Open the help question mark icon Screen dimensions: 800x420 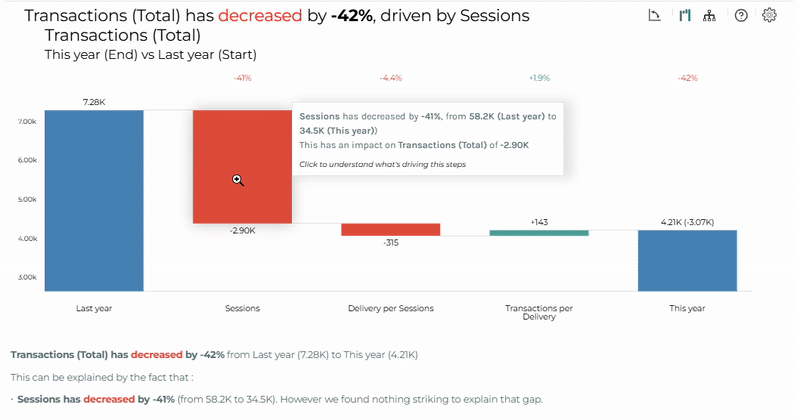[741, 16]
